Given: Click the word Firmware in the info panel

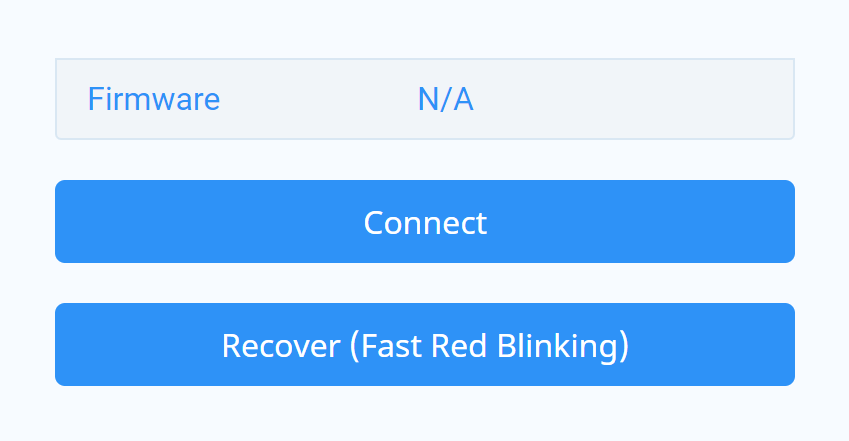Looking at the screenshot, I should point(154,99).
